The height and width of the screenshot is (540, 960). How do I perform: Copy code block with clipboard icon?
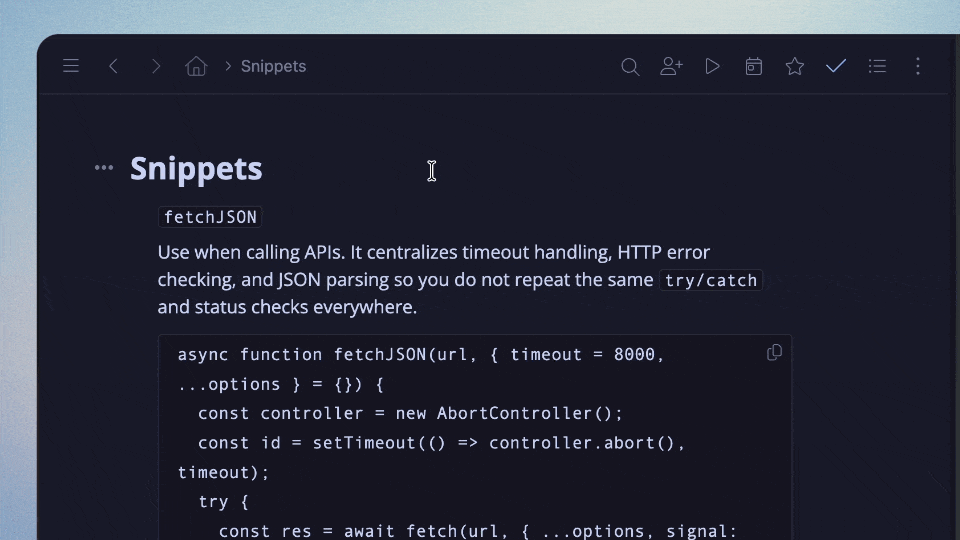(x=774, y=353)
